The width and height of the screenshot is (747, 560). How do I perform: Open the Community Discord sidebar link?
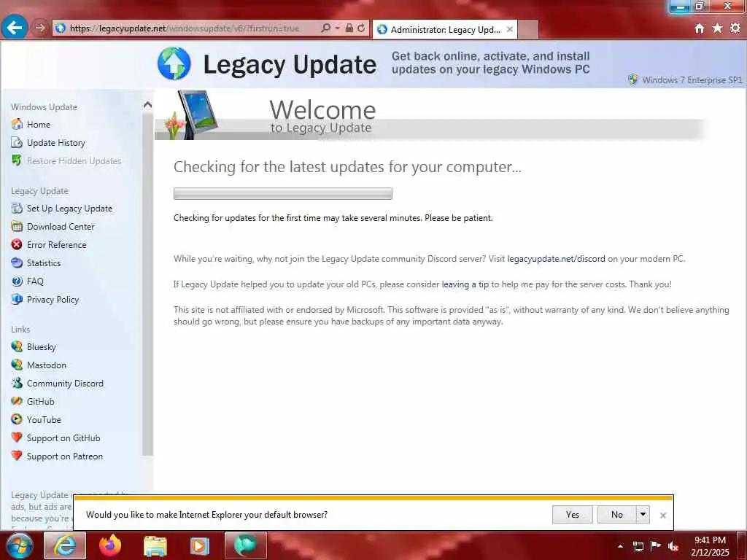tap(65, 384)
